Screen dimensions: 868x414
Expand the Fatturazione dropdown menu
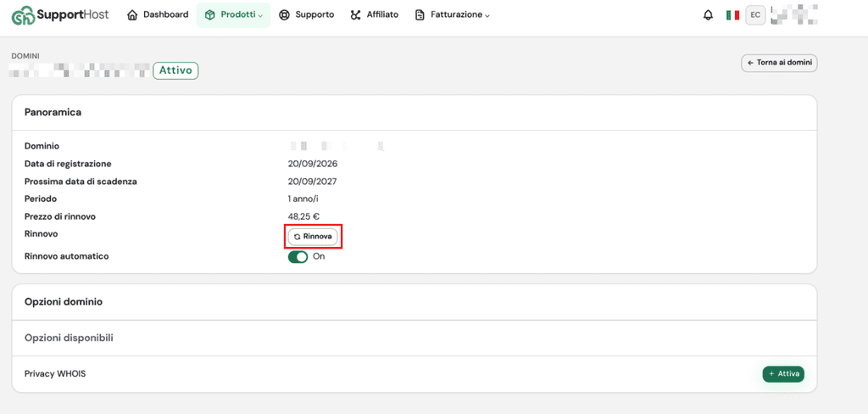click(x=453, y=15)
